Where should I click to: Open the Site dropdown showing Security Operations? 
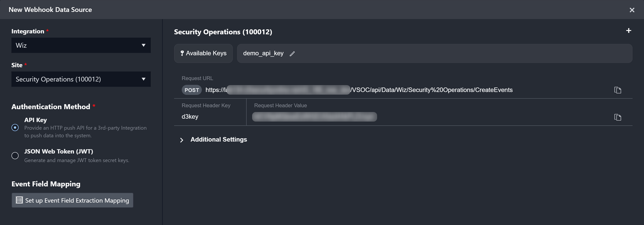[81, 79]
